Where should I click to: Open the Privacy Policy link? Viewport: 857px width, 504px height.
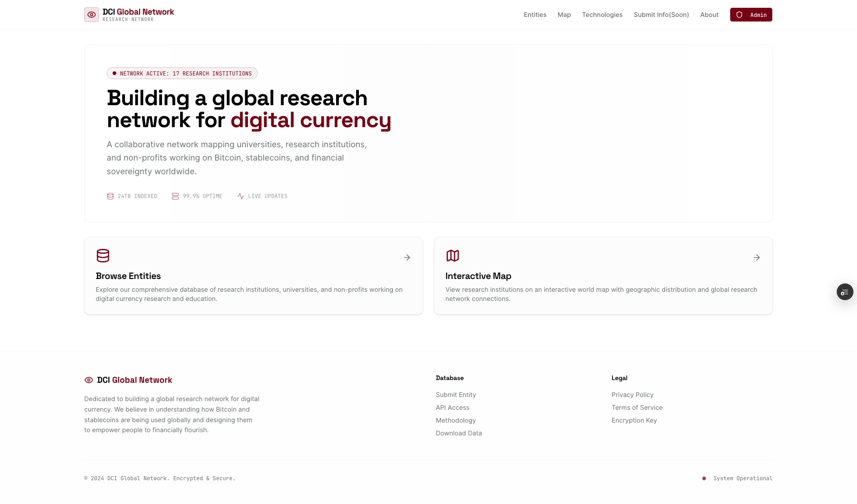pyautogui.click(x=632, y=394)
